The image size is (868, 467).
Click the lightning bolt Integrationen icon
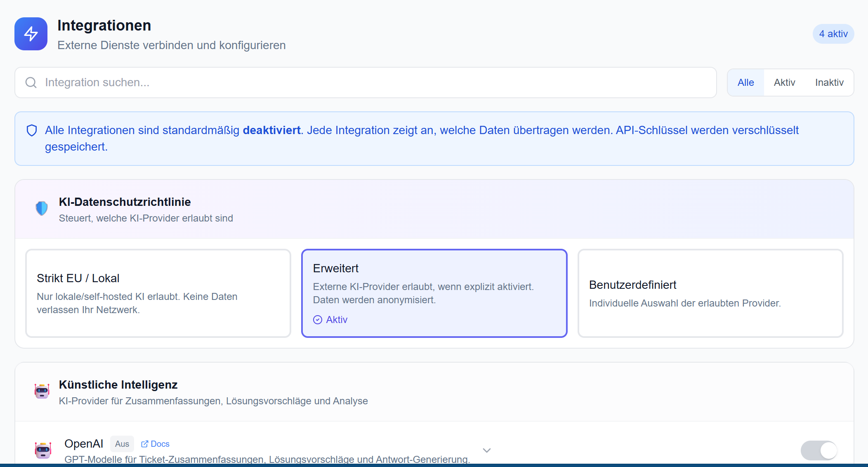click(x=31, y=34)
